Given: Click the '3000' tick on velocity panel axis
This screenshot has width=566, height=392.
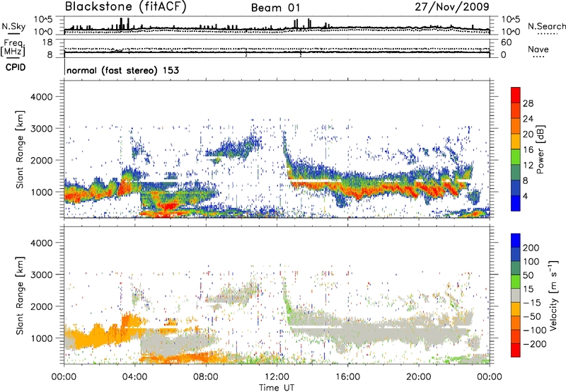Looking at the screenshot, I should pyautogui.click(x=41, y=275).
